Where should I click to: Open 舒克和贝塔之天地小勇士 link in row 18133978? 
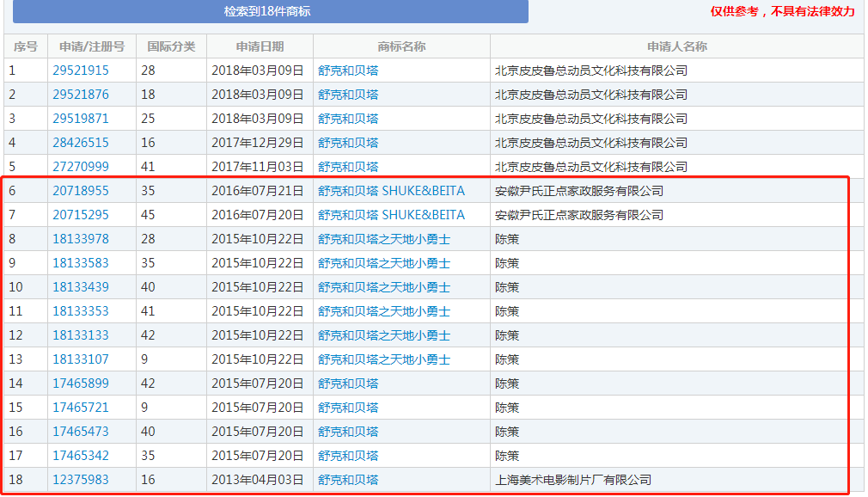[x=384, y=239]
